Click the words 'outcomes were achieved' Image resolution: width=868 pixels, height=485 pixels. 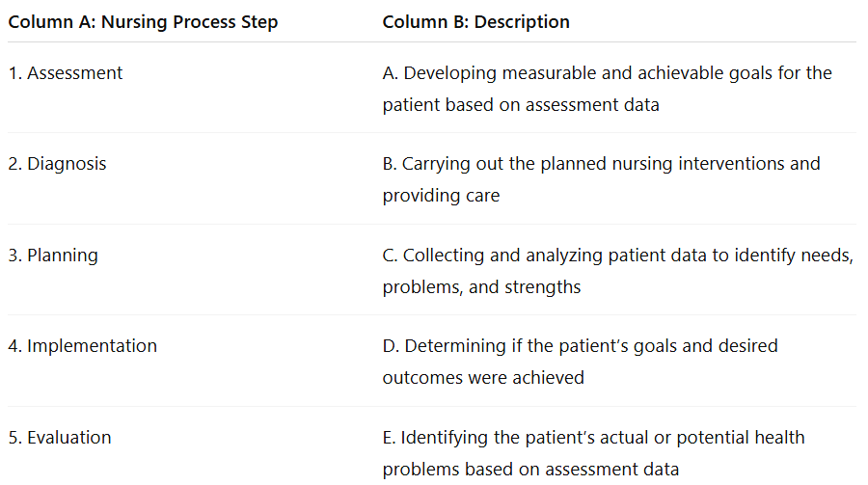[x=483, y=378]
